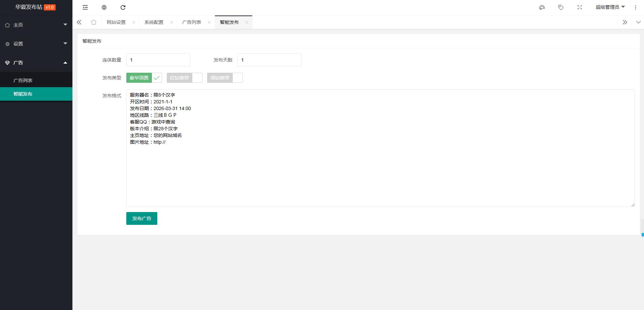Close the 网站设置 tab
This screenshot has width=644, height=310.
click(134, 22)
